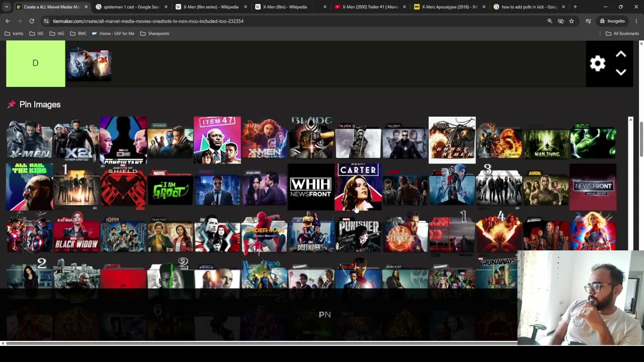This screenshot has width=644, height=362.
Task: Select the green Hulk image
Action: (593, 140)
